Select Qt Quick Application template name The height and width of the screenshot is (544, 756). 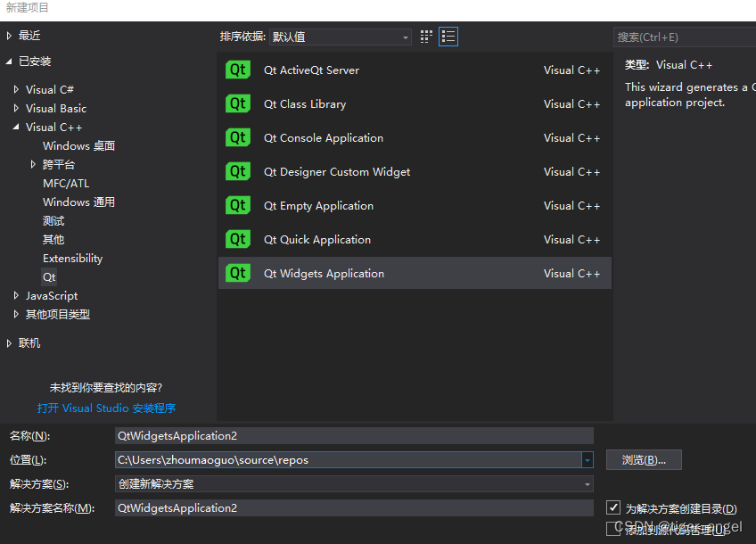coord(317,239)
